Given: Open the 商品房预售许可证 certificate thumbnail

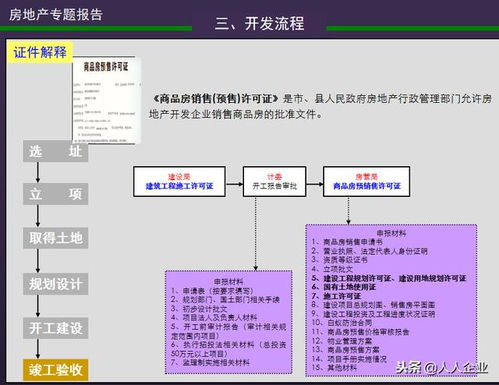Looking at the screenshot, I should (107, 100).
